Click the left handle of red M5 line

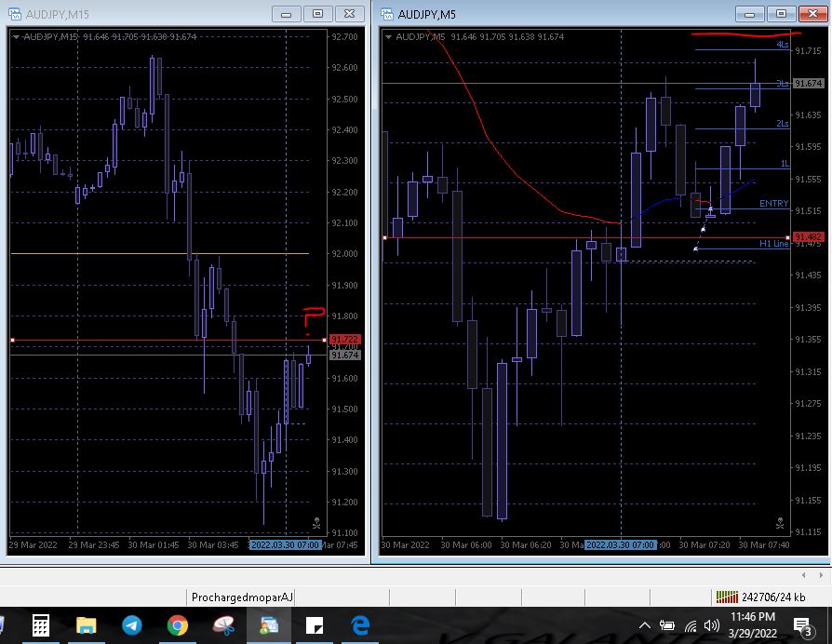tap(384, 237)
